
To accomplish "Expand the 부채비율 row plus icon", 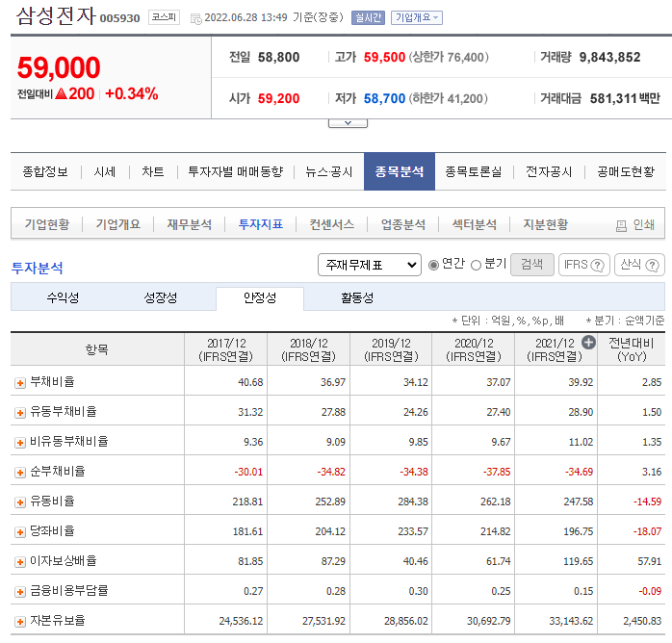I will click(19, 382).
